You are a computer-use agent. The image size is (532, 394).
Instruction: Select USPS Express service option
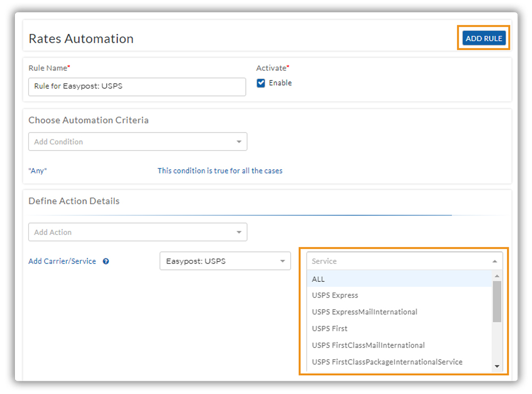pyautogui.click(x=400, y=295)
